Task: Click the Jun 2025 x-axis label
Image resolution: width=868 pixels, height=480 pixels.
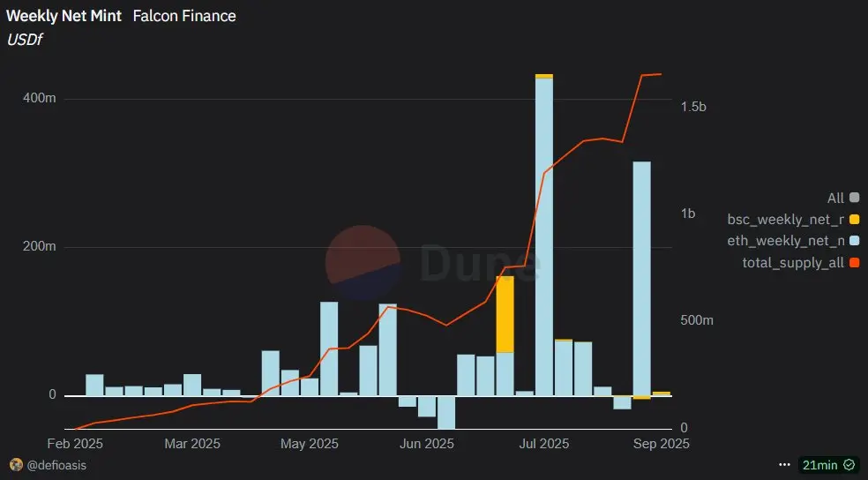Action: tap(426, 444)
